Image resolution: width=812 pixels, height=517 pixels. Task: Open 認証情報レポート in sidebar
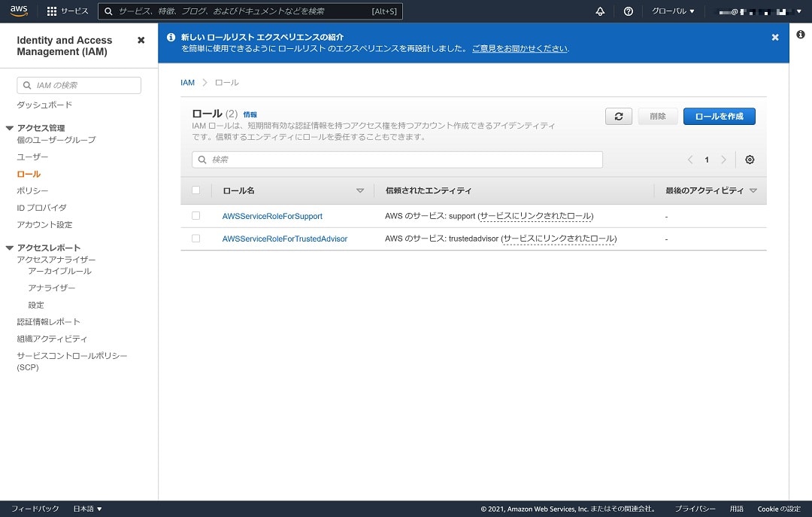click(x=48, y=321)
